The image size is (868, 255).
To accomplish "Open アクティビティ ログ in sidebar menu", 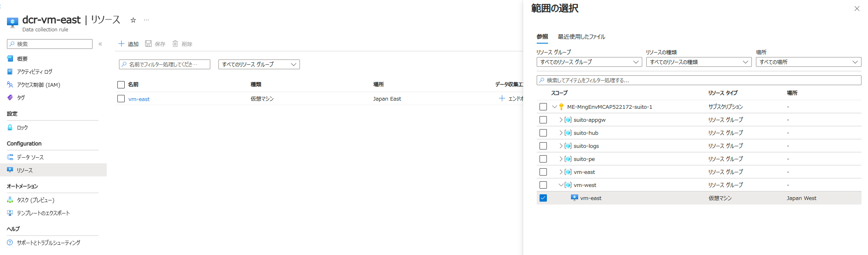I will 35,72.
